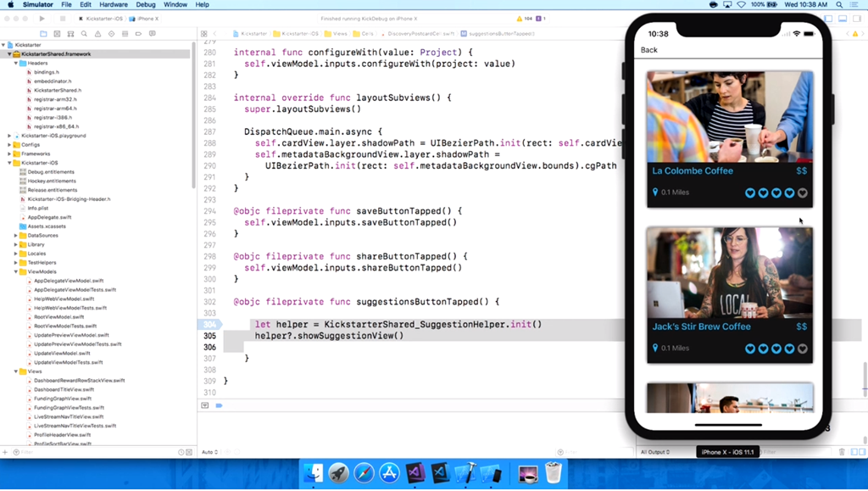Open the Hardware menu
This screenshot has width=868, height=491.
pyautogui.click(x=114, y=4)
